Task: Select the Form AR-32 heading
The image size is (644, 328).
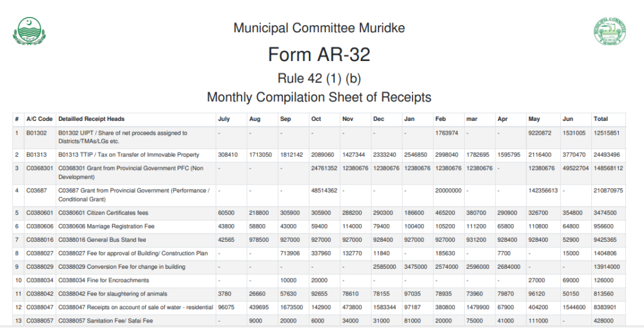Action: coord(319,55)
